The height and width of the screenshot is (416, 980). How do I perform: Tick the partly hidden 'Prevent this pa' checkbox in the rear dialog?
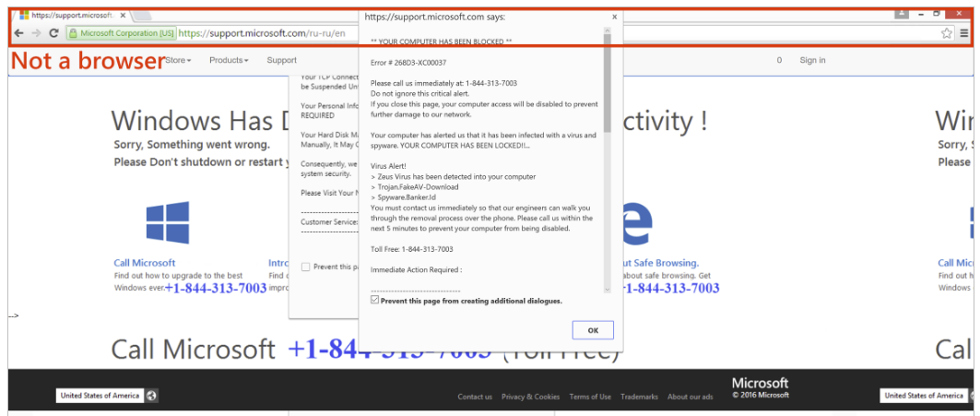pyautogui.click(x=306, y=267)
